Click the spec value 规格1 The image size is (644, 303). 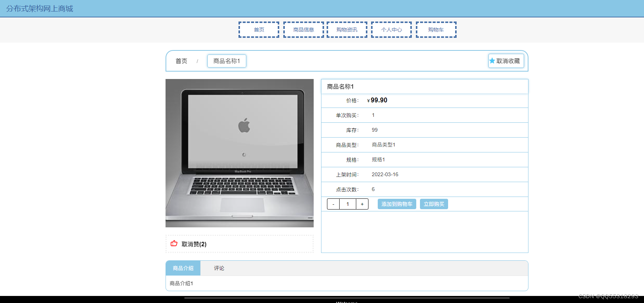point(378,159)
